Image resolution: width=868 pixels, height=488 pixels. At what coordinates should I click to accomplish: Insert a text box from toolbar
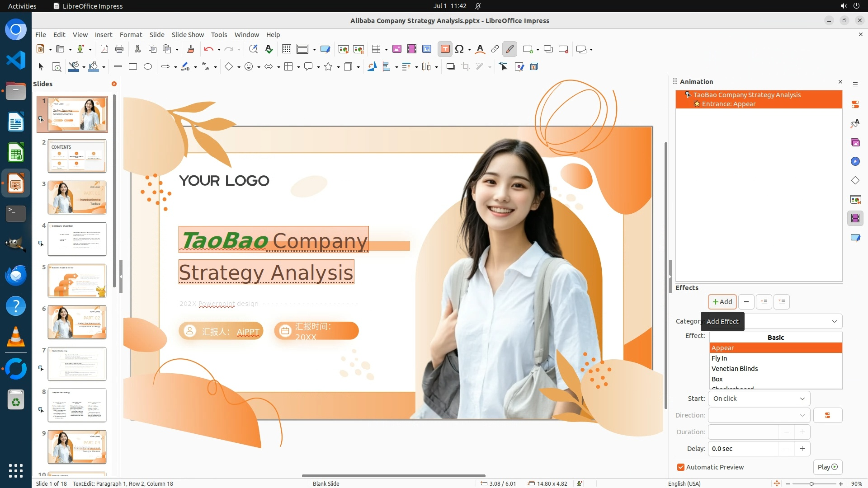[445, 49]
